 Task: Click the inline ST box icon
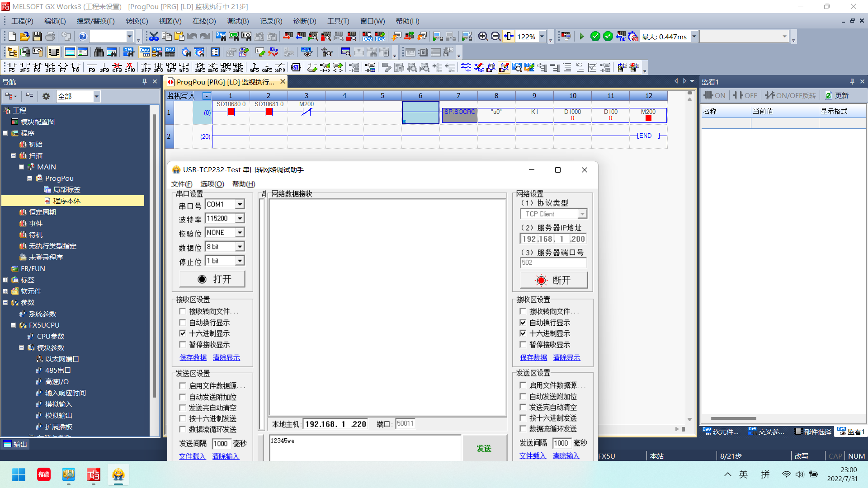click(x=296, y=67)
